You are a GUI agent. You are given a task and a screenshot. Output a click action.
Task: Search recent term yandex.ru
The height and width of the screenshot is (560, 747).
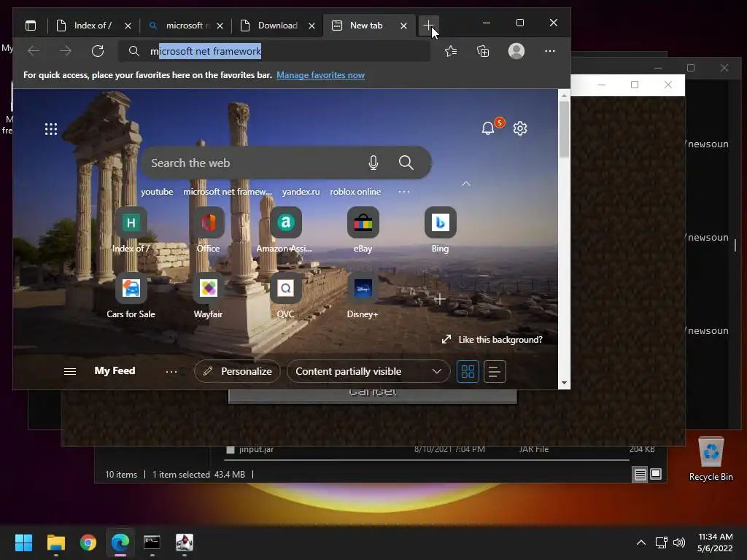301,192
